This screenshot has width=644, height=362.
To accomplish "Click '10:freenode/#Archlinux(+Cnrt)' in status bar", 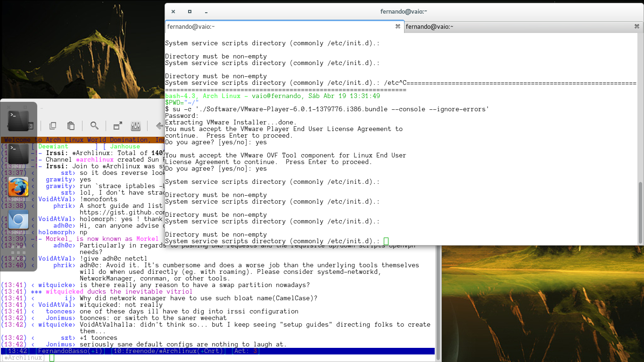I will click(x=169, y=351).
